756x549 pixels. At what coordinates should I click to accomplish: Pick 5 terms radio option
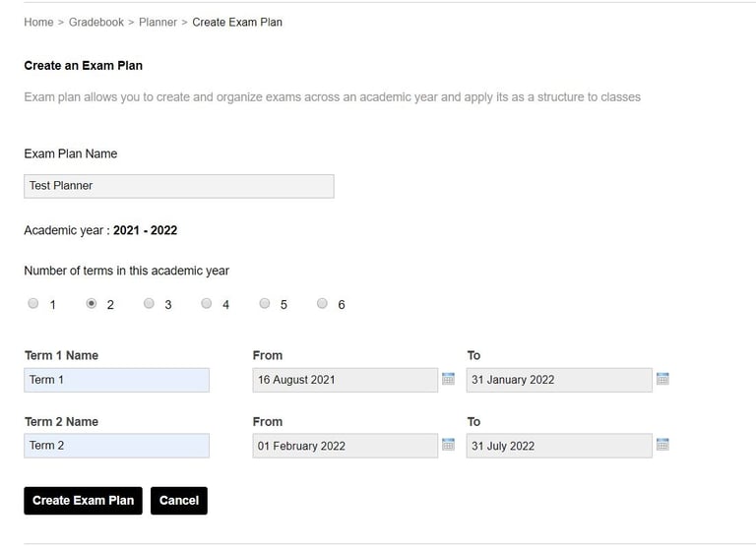tap(265, 304)
